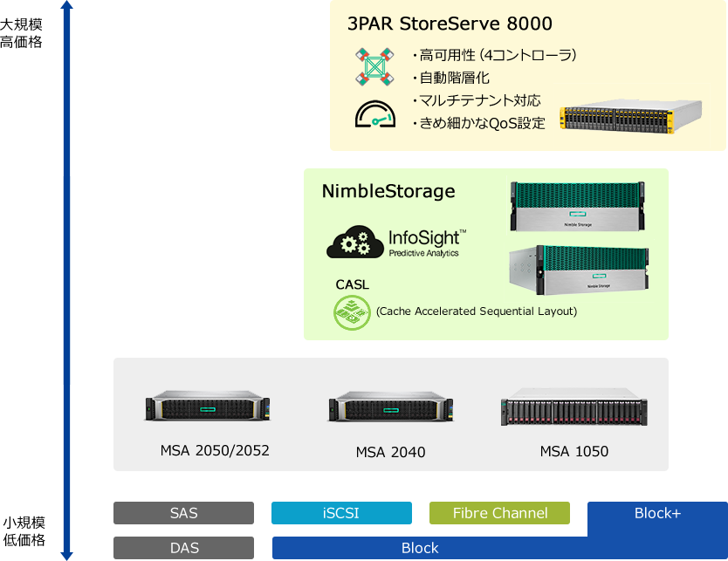Click the gray SAS label box
The image size is (728, 561).
point(183,513)
